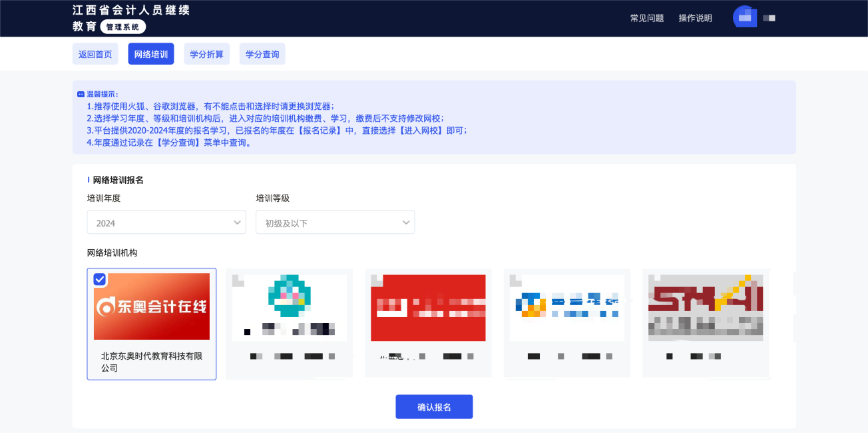Screen dimensions: 868x433
Task: Click the small status icon right of avatar
Action: click(x=769, y=18)
